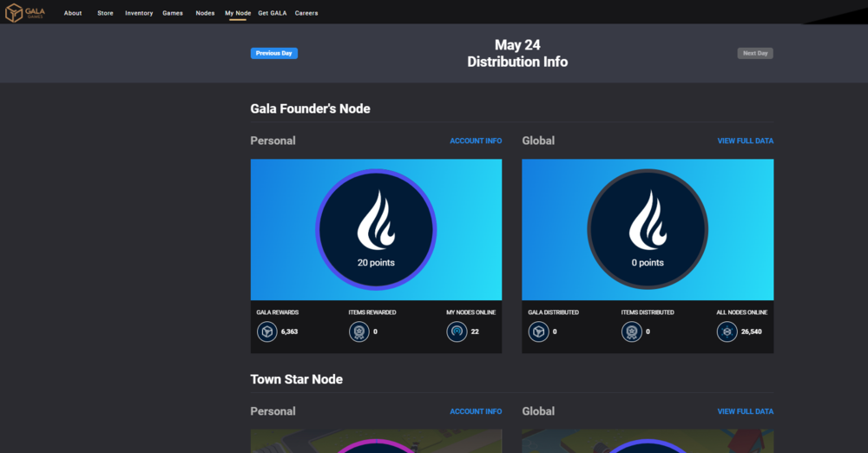868x453 pixels.
Task: Click the All Nodes Online network icon
Action: click(727, 332)
